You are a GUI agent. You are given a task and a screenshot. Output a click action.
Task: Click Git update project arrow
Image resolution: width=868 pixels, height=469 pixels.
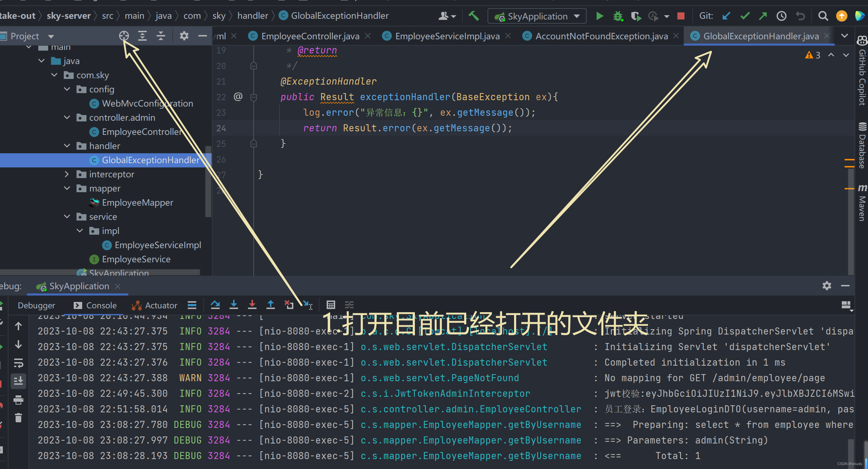click(x=726, y=16)
